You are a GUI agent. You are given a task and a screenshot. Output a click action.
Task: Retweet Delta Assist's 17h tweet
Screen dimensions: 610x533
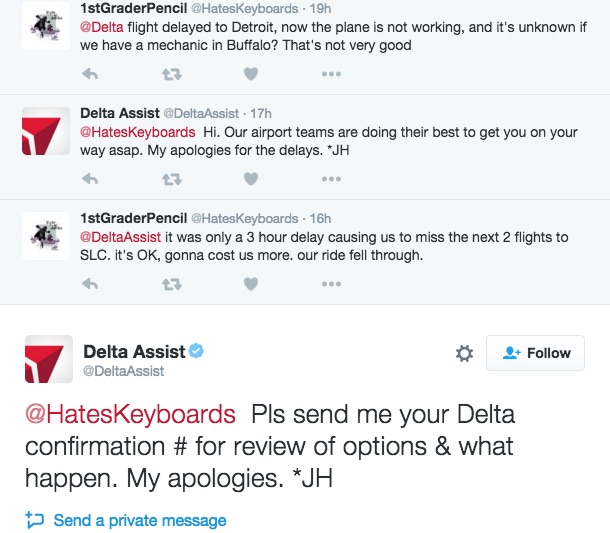[x=171, y=179]
